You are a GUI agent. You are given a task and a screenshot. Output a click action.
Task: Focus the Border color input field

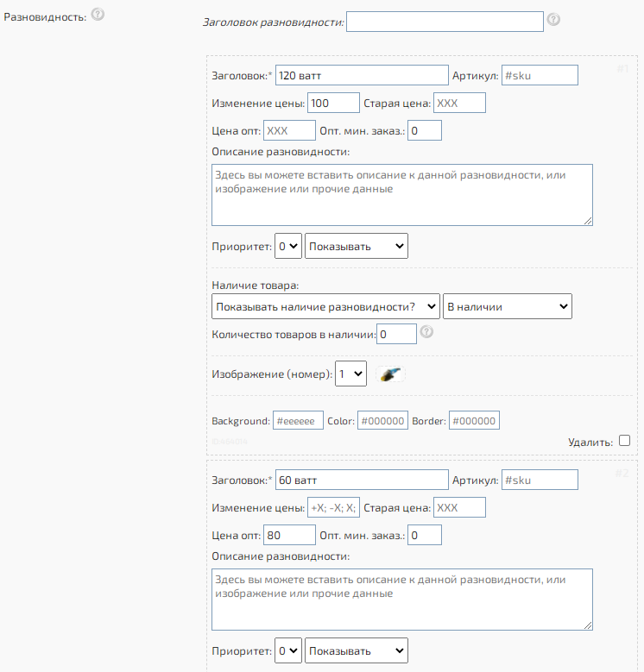click(x=474, y=421)
